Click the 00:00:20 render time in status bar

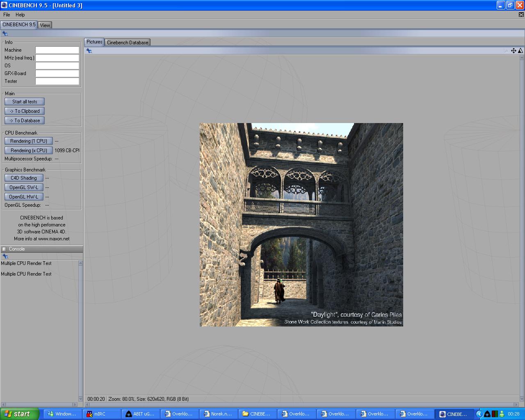pyautogui.click(x=96, y=399)
